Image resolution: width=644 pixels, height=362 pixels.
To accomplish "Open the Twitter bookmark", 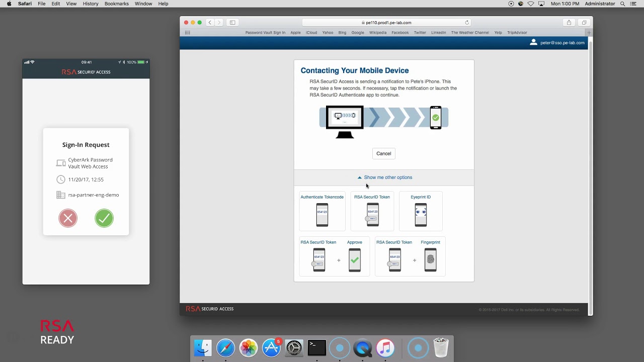I will click(x=420, y=33).
